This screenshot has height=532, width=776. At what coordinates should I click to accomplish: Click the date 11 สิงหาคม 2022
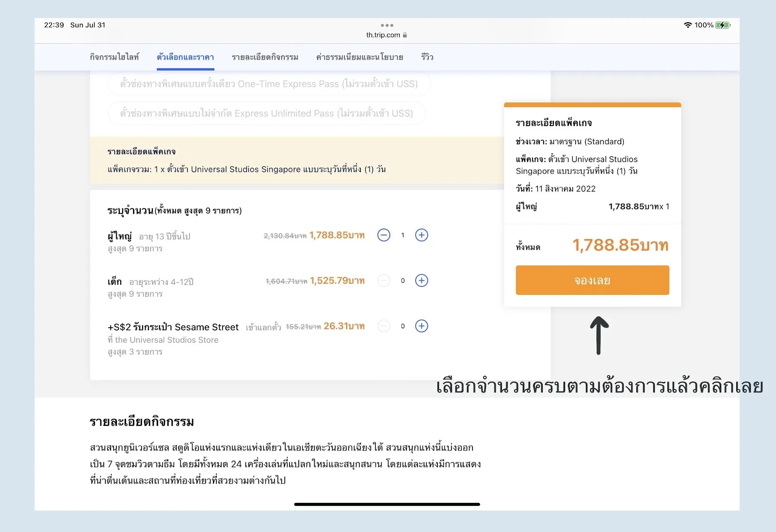[565, 189]
